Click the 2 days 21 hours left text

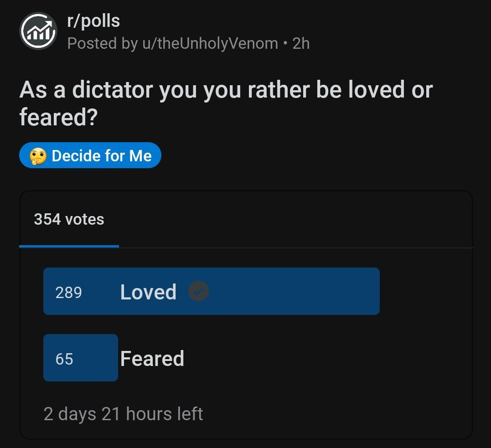[123, 414]
